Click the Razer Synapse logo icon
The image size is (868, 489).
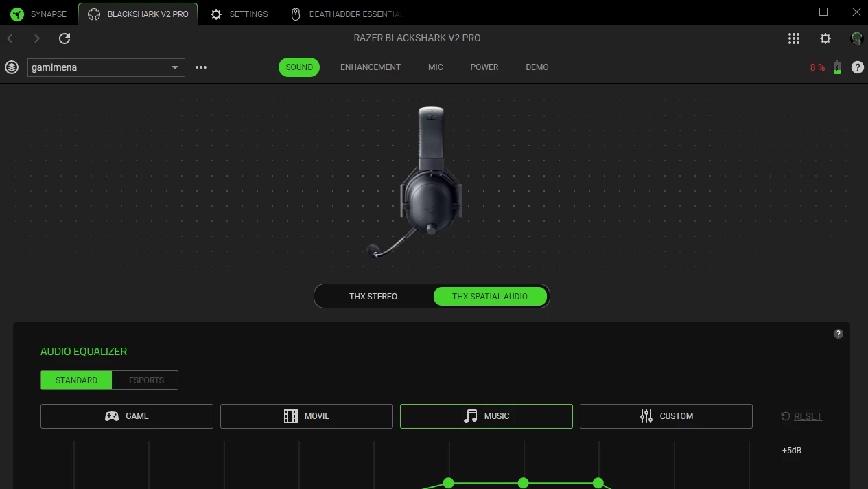17,14
